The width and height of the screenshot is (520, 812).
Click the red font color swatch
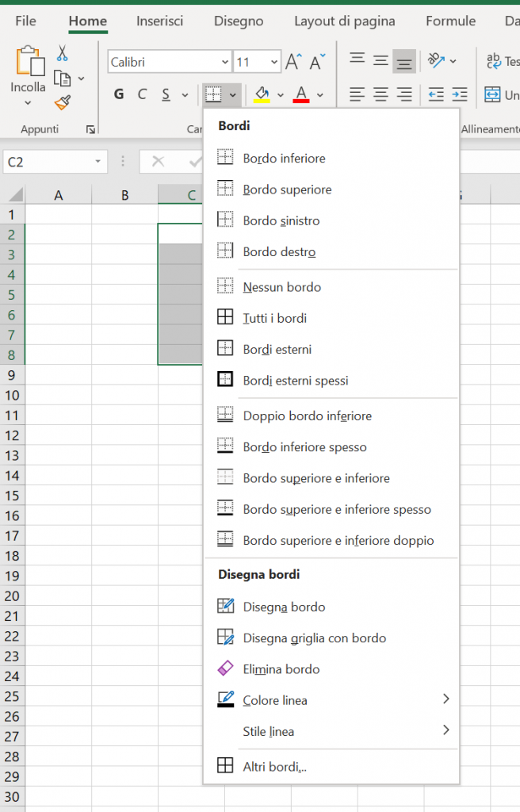pyautogui.click(x=301, y=95)
